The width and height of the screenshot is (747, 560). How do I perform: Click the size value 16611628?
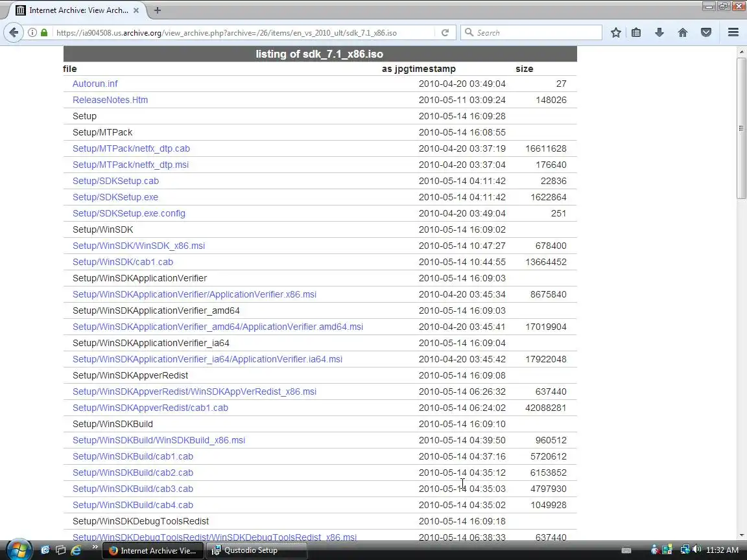546,148
